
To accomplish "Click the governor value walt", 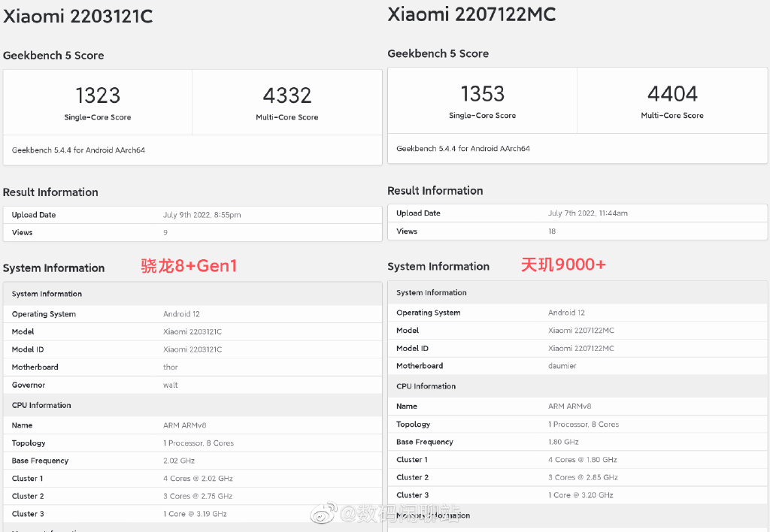I will (x=171, y=385).
